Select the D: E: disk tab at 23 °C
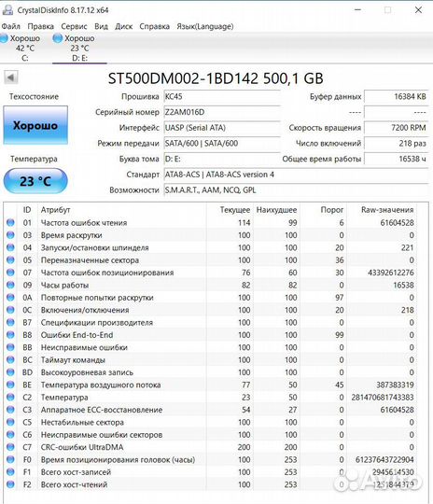The image size is (433, 504). pos(79,48)
